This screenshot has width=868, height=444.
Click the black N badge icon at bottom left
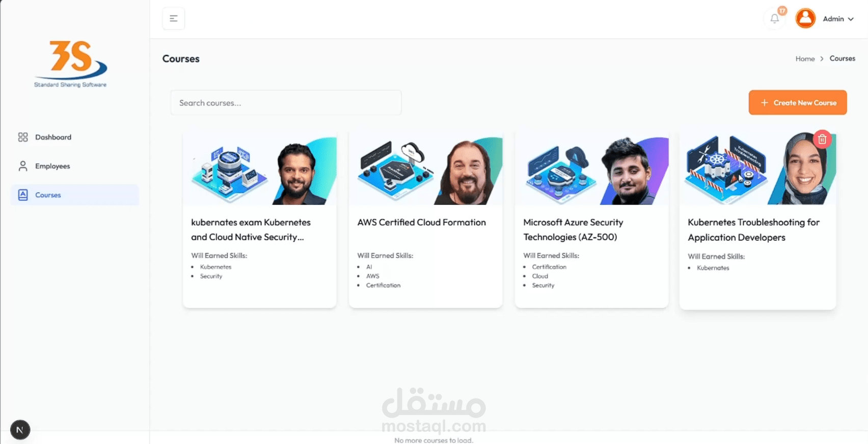[x=20, y=430]
